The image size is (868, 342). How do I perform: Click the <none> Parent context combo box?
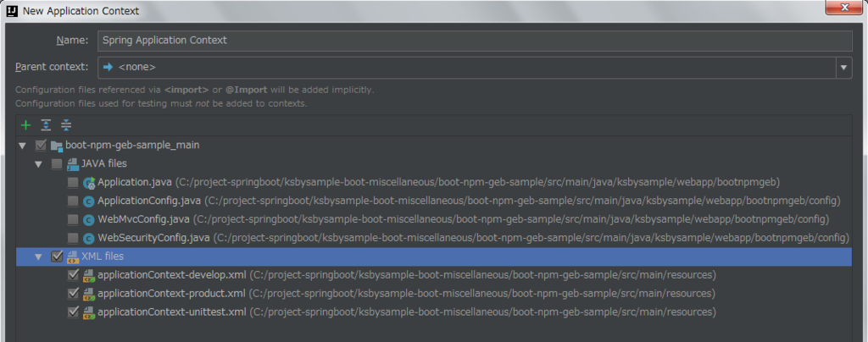pyautogui.click(x=475, y=68)
